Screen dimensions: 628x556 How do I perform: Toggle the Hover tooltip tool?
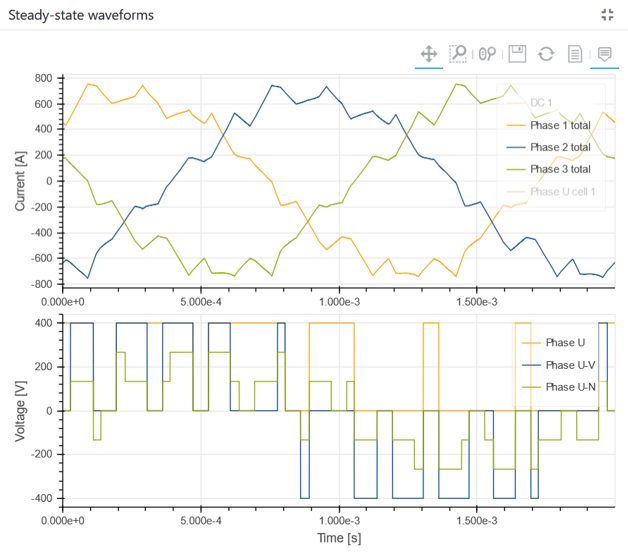point(604,53)
